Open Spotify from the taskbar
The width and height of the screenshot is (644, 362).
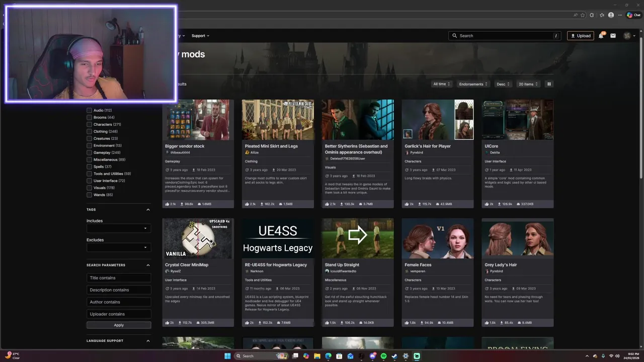click(383, 356)
